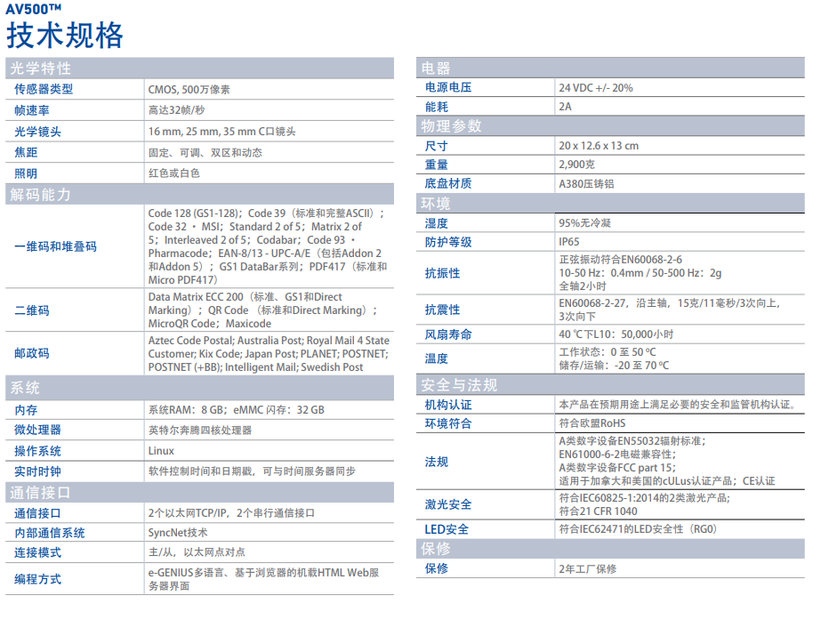This screenshot has width=829, height=644.
Task: Click the 通信接口 section header
Action: pyautogui.click(x=36, y=492)
